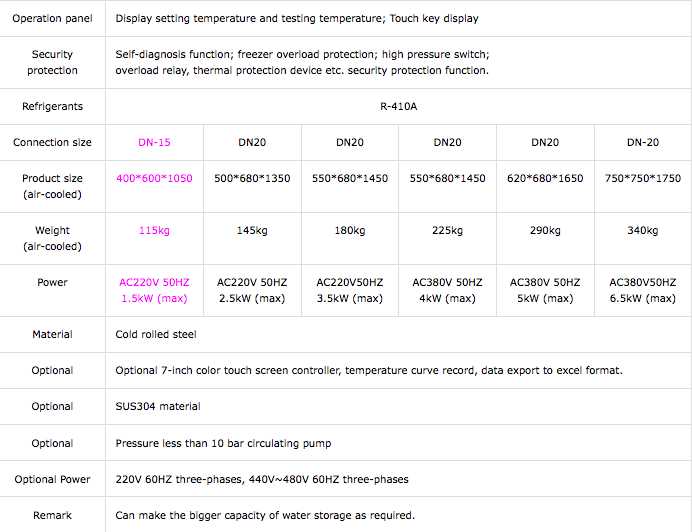Click the "Cold rolled steel" material text

[156, 334]
